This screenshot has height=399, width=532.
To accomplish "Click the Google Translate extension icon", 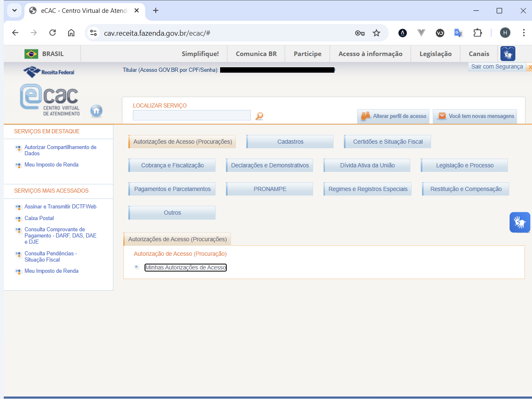I will 458,33.
